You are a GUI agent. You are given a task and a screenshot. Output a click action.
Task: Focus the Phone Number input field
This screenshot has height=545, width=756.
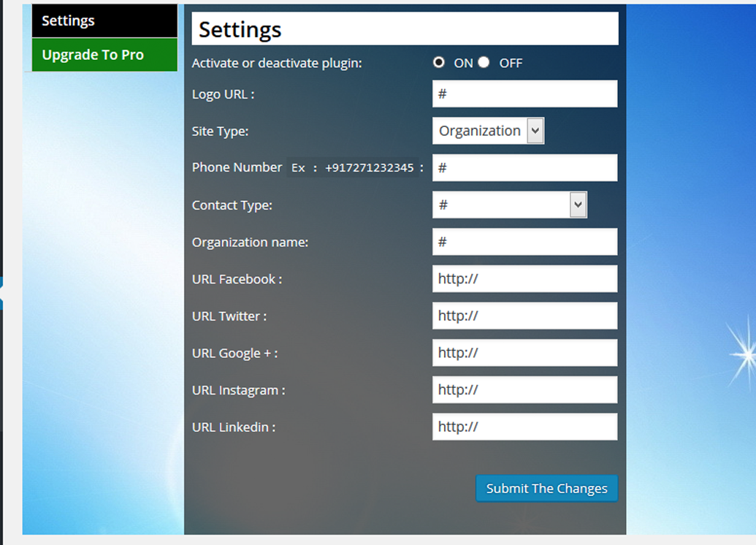click(524, 168)
